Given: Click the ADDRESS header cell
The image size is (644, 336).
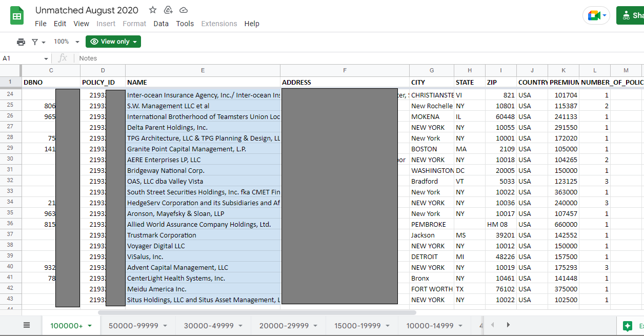Looking at the screenshot, I should pos(345,82).
